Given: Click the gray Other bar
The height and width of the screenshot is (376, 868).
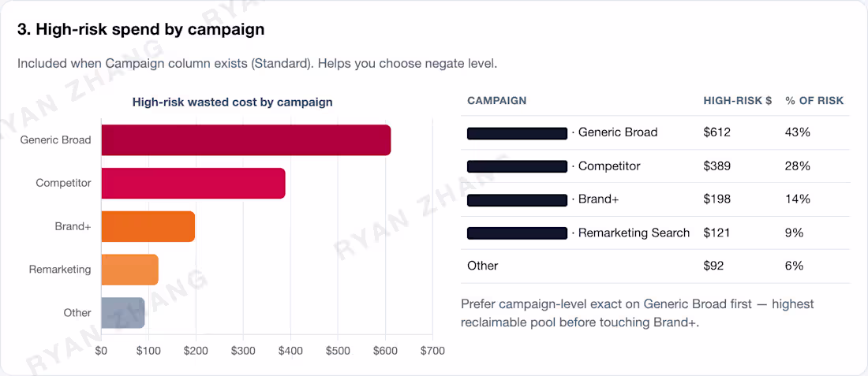Looking at the screenshot, I should [x=123, y=312].
